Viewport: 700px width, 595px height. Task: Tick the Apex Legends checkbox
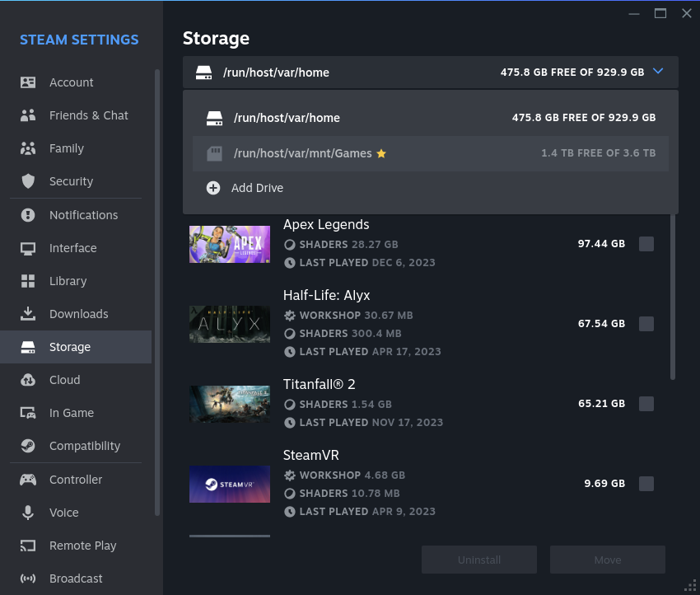click(x=646, y=244)
